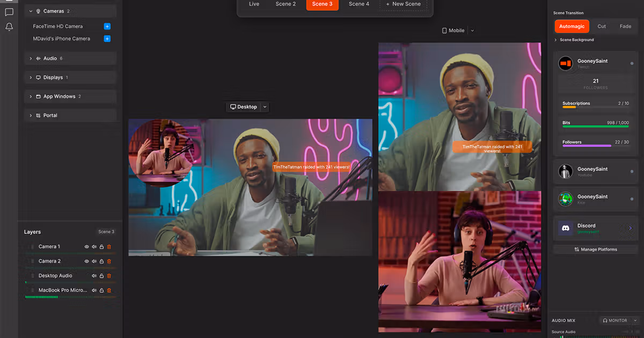Click the Cameras section camera icon

point(38,11)
